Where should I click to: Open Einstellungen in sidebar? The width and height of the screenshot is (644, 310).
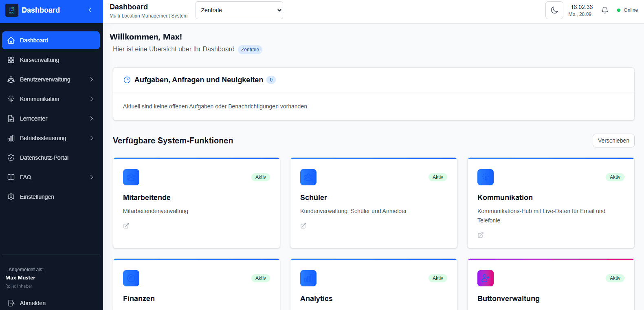tap(51, 197)
